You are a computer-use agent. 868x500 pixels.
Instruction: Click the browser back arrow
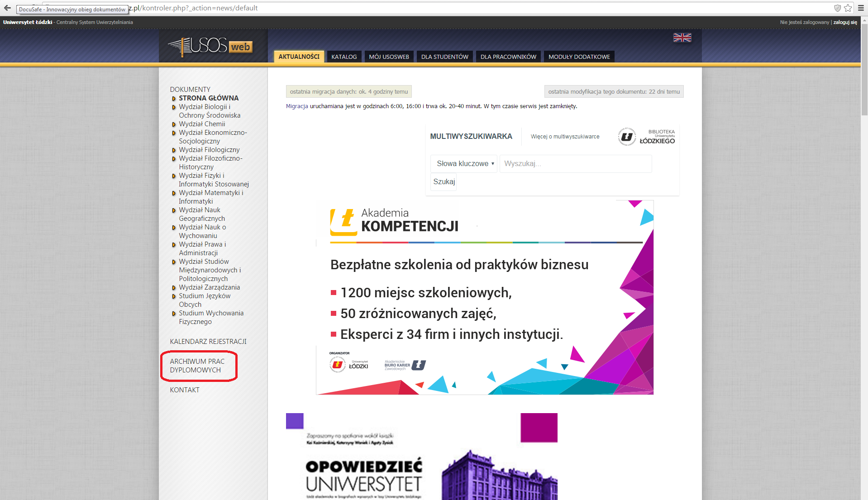[x=7, y=8]
